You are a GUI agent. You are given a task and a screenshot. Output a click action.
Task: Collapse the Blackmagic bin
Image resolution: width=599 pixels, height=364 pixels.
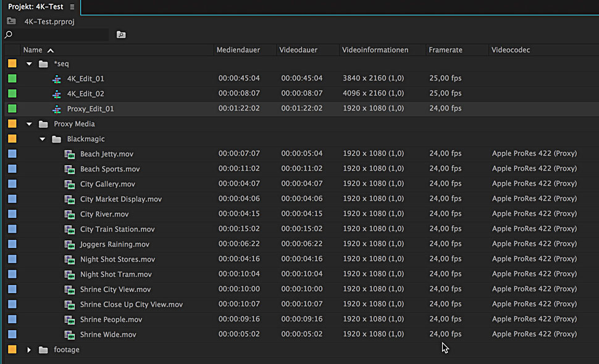[43, 139]
